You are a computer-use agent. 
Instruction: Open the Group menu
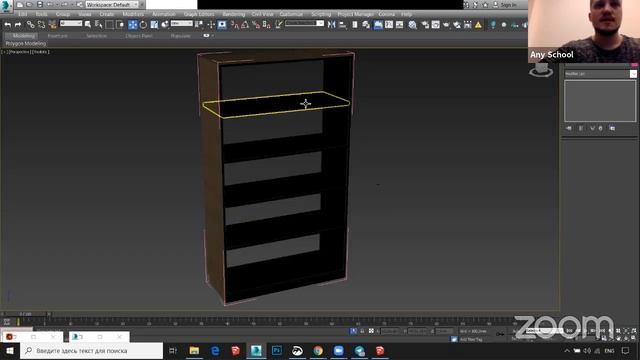pyautogui.click(x=63, y=14)
